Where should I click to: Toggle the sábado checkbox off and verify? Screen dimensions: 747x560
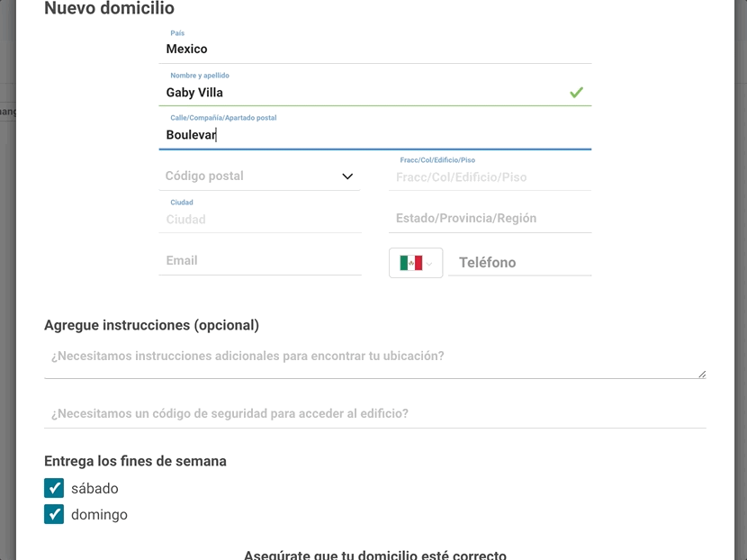click(x=54, y=488)
